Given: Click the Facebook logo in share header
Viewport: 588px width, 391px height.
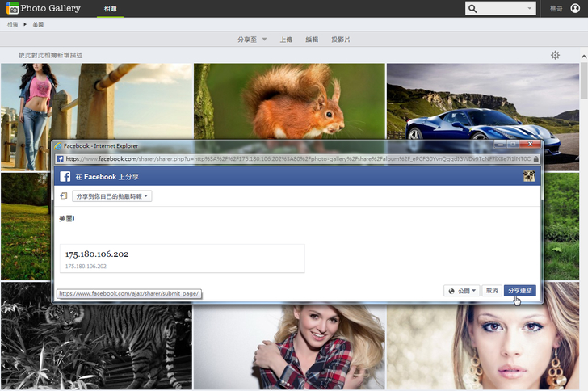Looking at the screenshot, I should [65, 177].
